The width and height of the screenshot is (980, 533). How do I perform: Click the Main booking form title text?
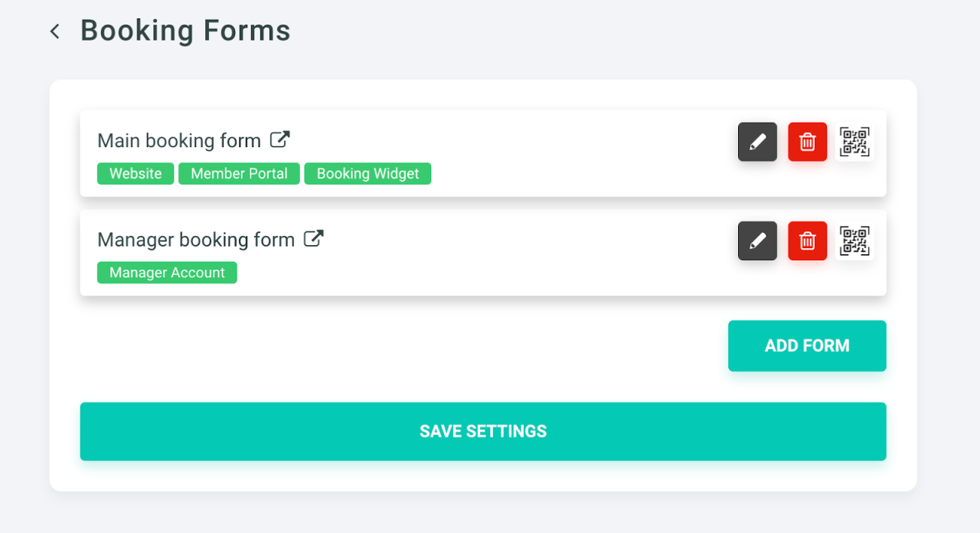point(179,141)
